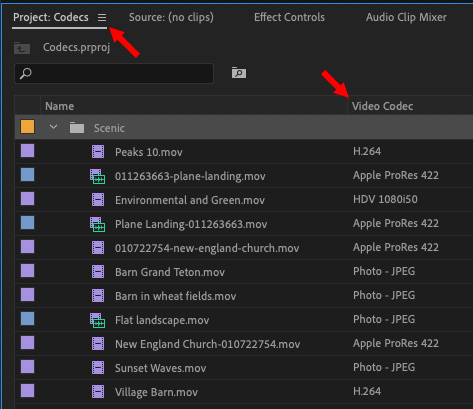
Task: Click the find-in-bin folder search icon
Action: [239, 73]
